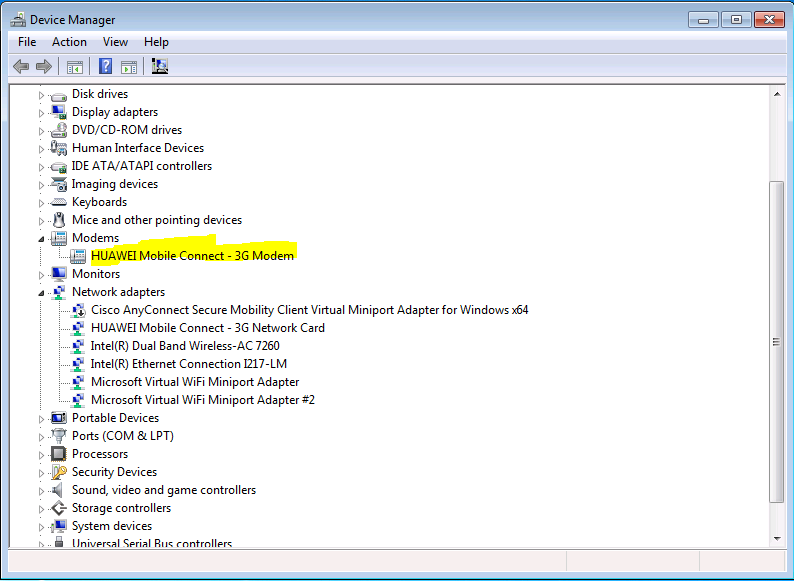Select the Security Devices label
This screenshot has height=581, width=794.
click(114, 472)
